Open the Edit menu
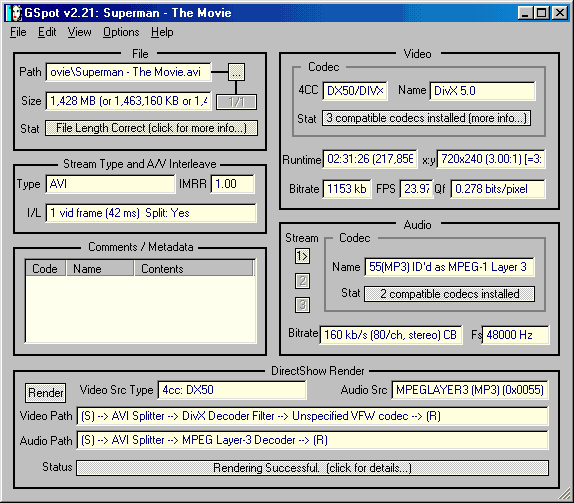The height and width of the screenshot is (503, 574). (x=47, y=32)
